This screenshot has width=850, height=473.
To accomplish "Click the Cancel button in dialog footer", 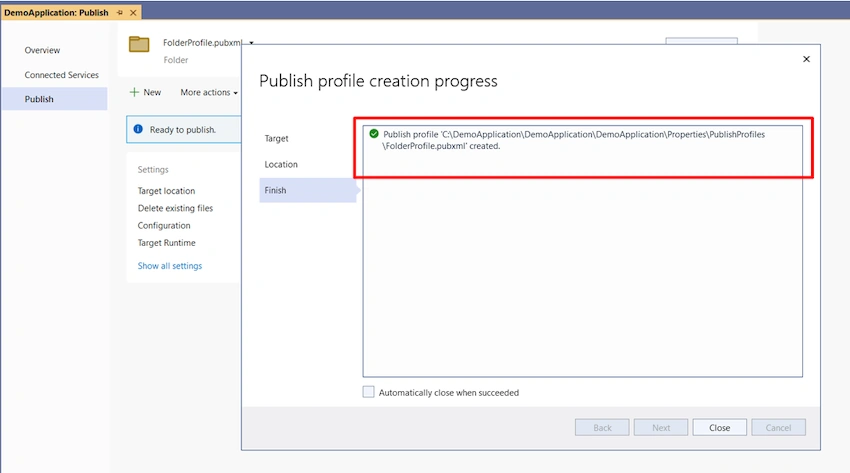I will pyautogui.click(x=778, y=427).
